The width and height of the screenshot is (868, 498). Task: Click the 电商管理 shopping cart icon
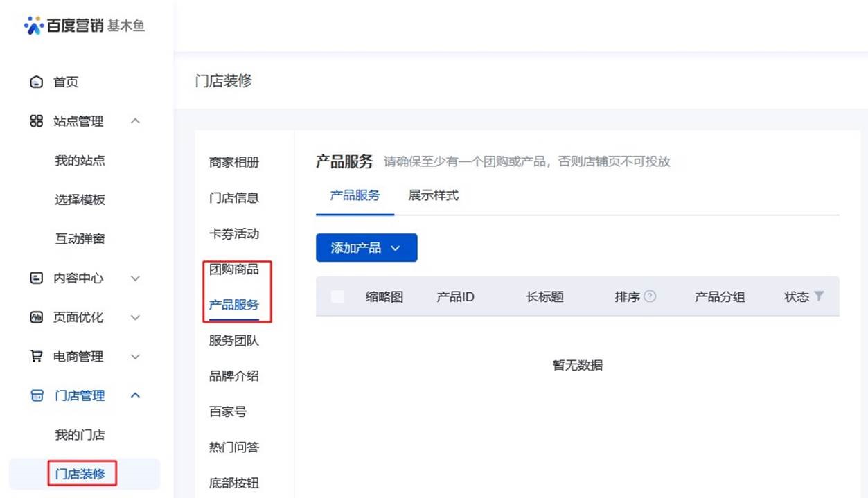(36, 356)
